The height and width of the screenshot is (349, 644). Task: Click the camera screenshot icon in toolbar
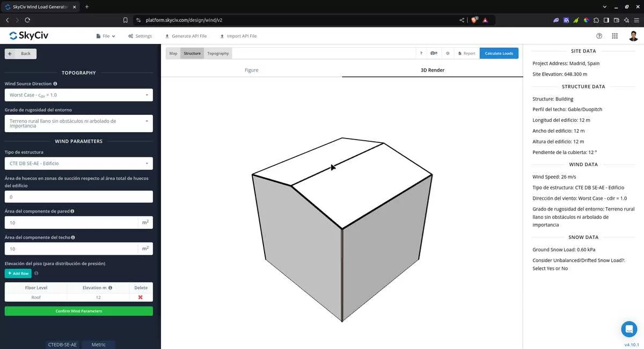(x=434, y=53)
